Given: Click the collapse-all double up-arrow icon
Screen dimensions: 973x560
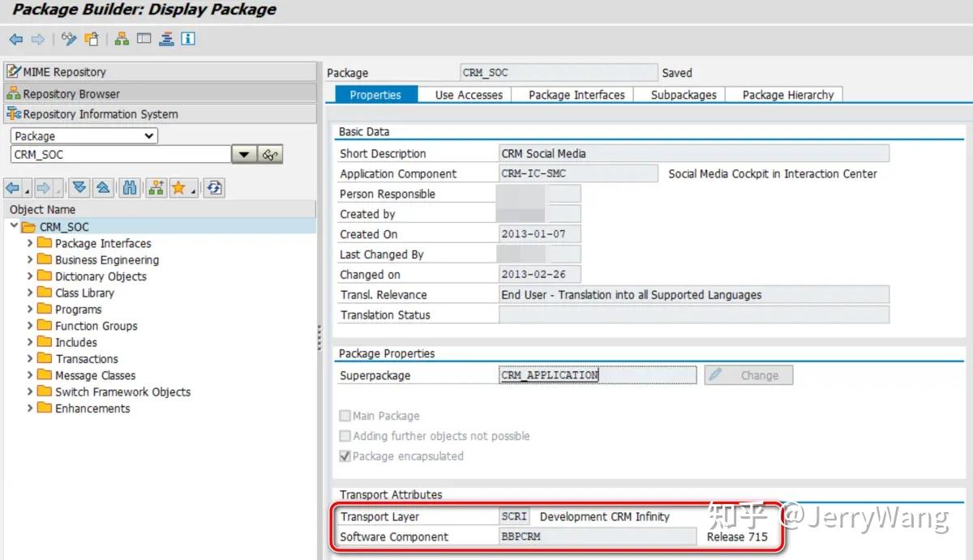Looking at the screenshot, I should [x=102, y=187].
